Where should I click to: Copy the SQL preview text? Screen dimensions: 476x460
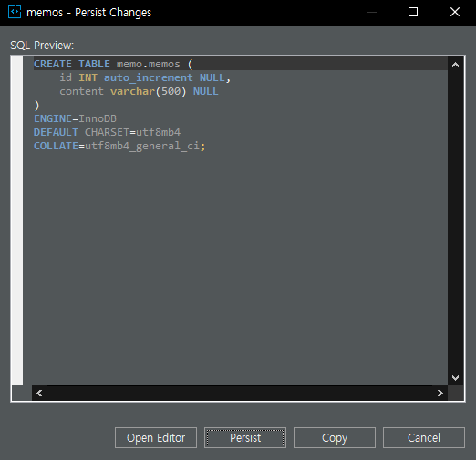335,437
